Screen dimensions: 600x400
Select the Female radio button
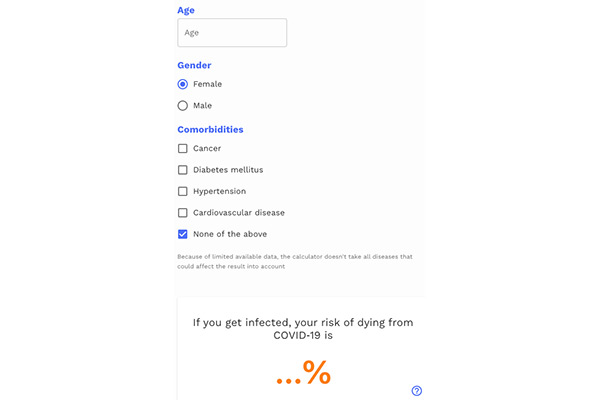coord(183,84)
